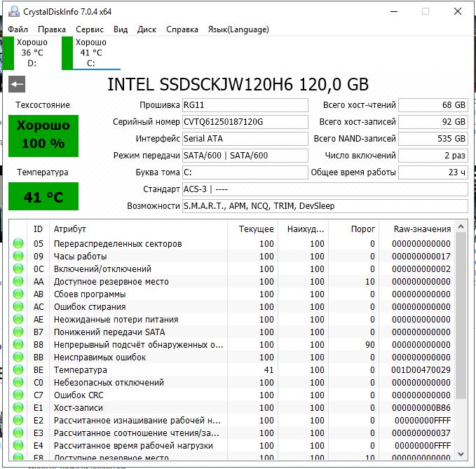This screenshot has width=476, height=469.
Task: Click status orb for attribute BE Температура
Action: pos(18,369)
